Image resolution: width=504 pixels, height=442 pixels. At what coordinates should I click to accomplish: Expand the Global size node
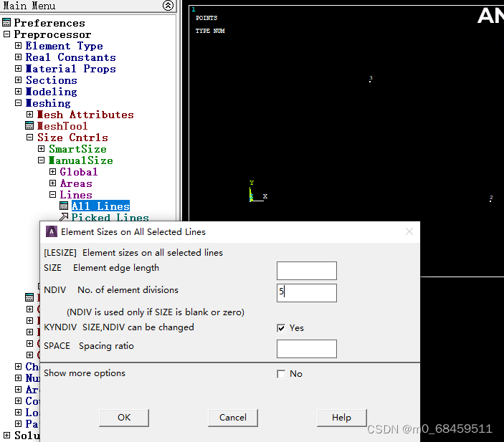(x=53, y=171)
